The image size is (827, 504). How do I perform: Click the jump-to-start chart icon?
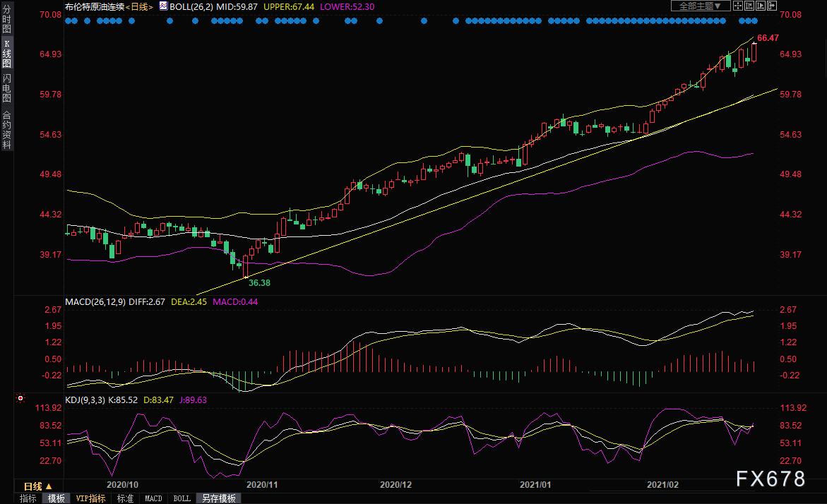tap(749, 6)
